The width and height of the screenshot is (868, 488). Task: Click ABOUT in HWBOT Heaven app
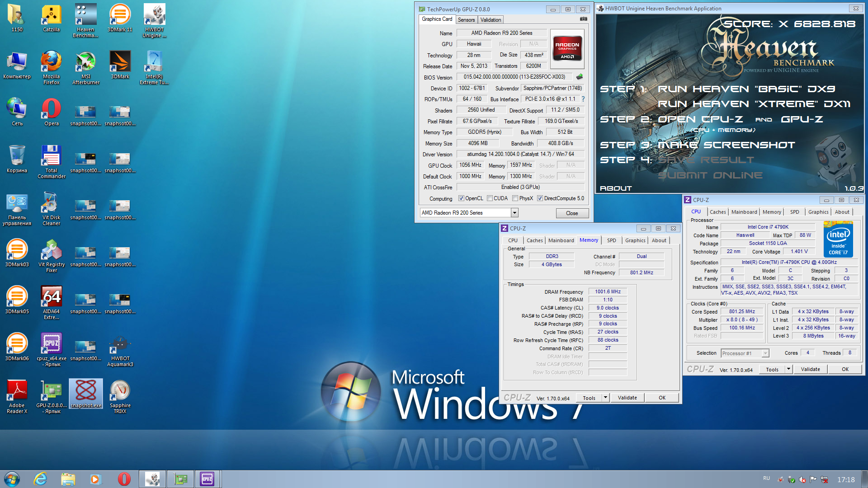pos(616,188)
